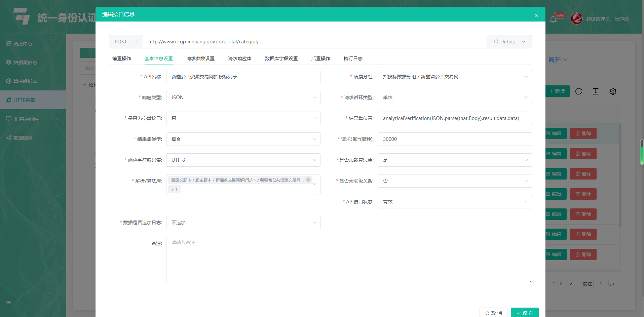
Task: Expand the 消息中间件 sidebar menu
Action: point(33,119)
